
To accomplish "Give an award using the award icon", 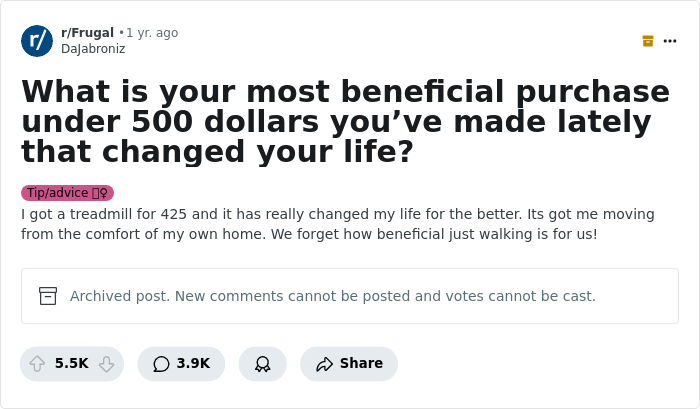I will coord(262,364).
